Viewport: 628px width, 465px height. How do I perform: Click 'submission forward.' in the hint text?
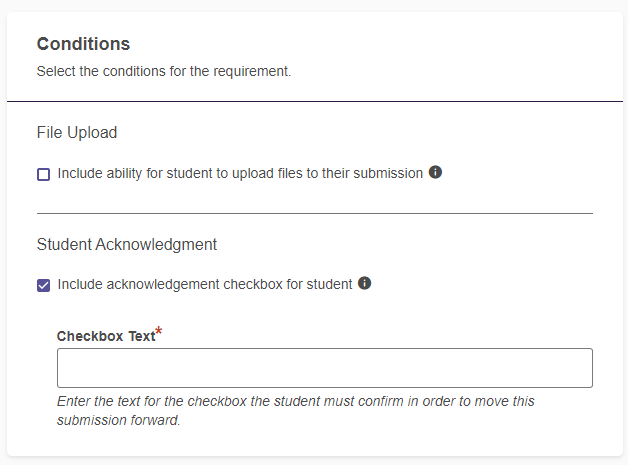(119, 420)
